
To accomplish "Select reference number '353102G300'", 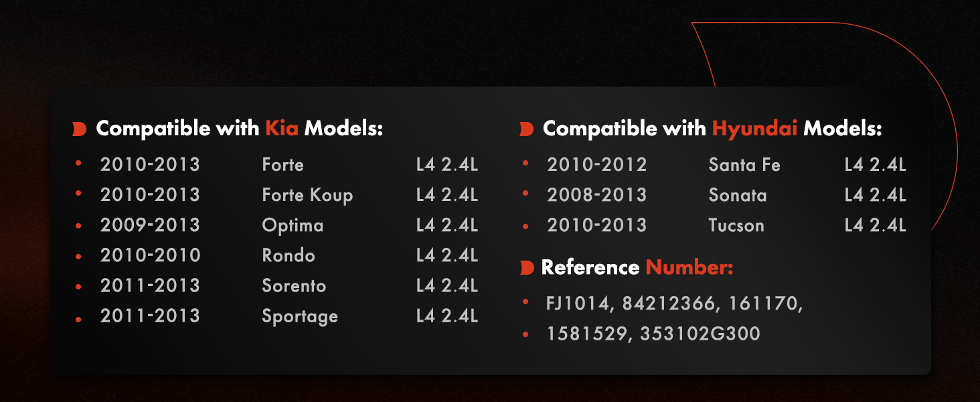I will coord(700,334).
